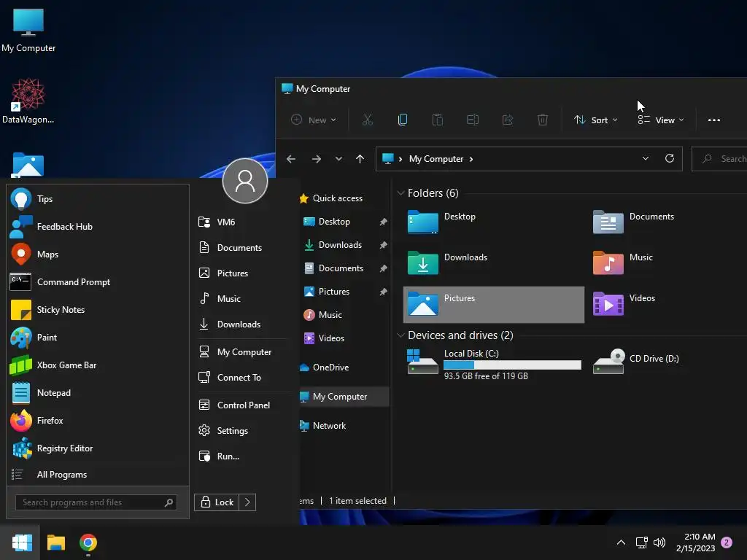Open Maps app in start menu
This screenshot has height=560, width=747.
coord(98,254)
